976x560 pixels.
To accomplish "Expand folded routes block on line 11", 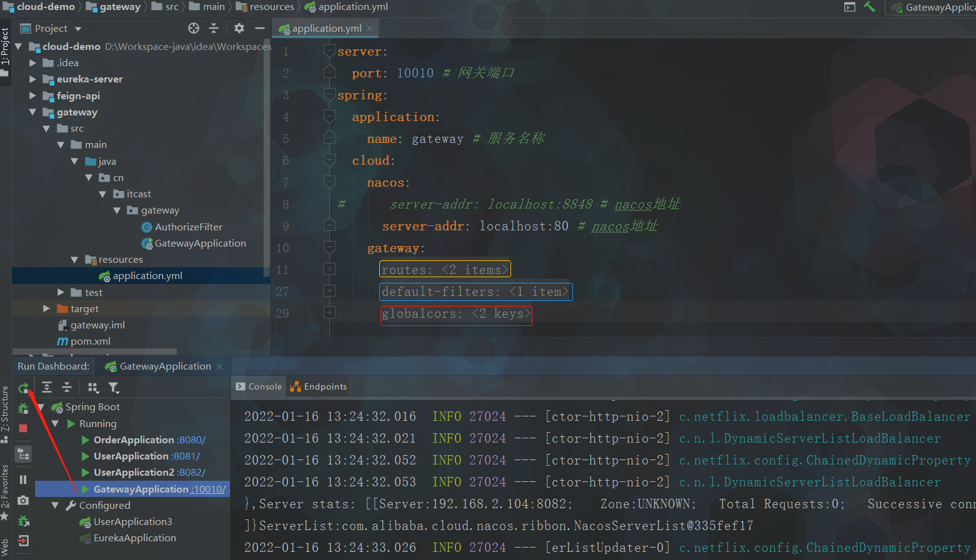I will pyautogui.click(x=330, y=269).
